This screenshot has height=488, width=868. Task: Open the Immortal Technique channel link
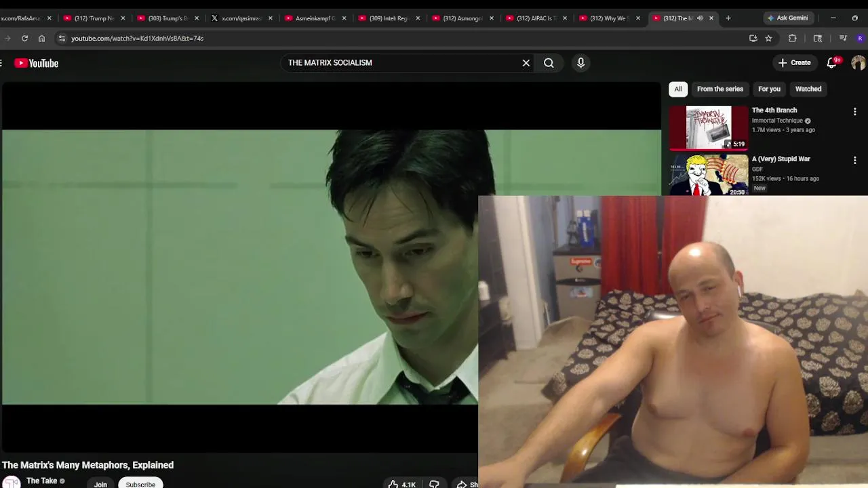click(x=777, y=121)
